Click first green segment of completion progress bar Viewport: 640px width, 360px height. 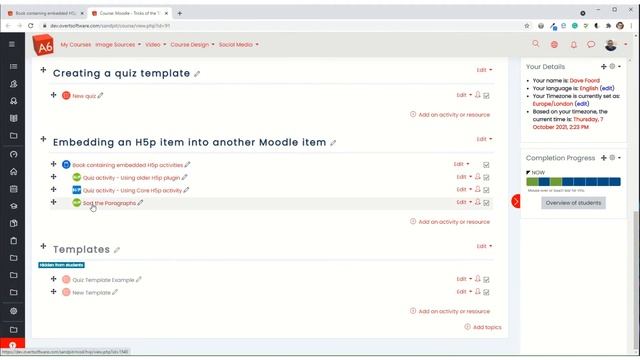pyautogui.click(x=532, y=182)
